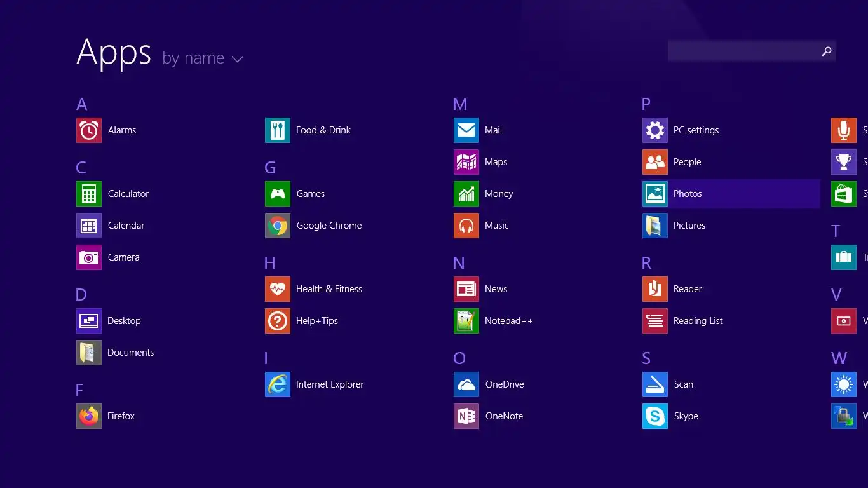Viewport: 868px width, 488px height.
Task: Open the Reading List icon
Action: (655, 321)
